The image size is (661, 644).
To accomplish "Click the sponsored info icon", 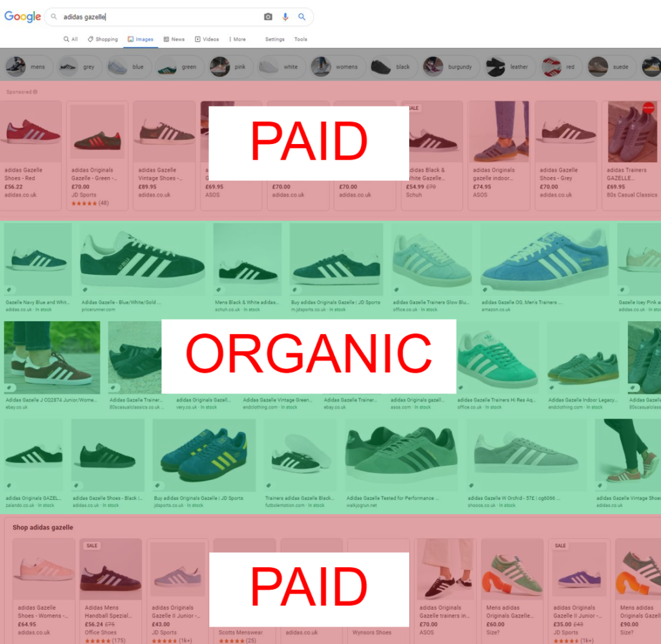I will 35,92.
